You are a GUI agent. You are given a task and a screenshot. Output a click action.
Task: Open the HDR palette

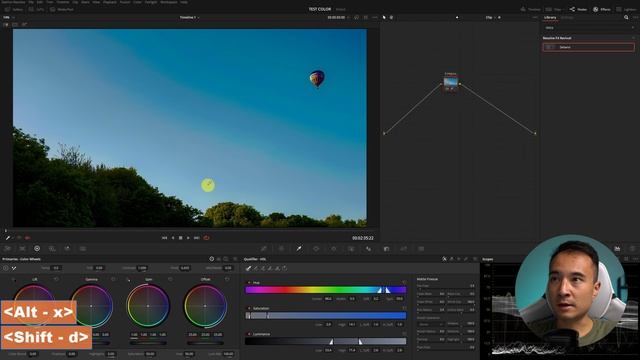52,248
